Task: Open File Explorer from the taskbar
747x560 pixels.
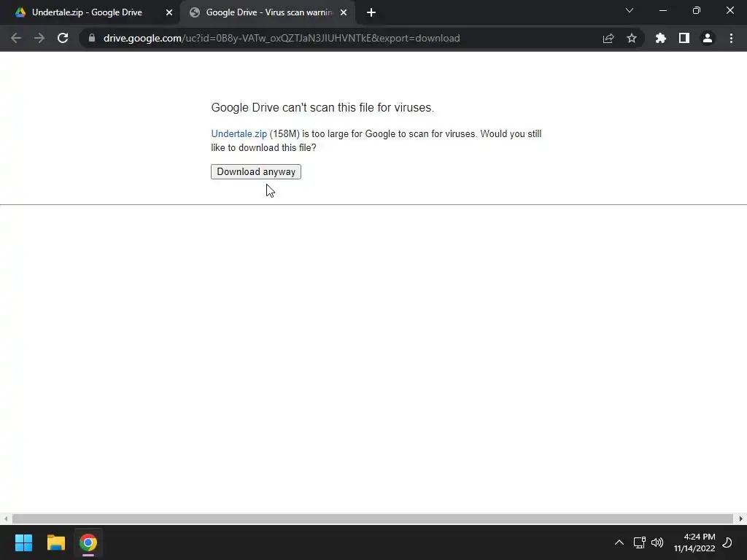Action: [55, 542]
